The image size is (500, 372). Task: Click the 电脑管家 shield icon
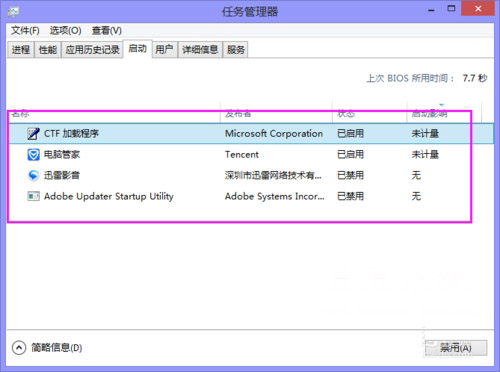33,154
